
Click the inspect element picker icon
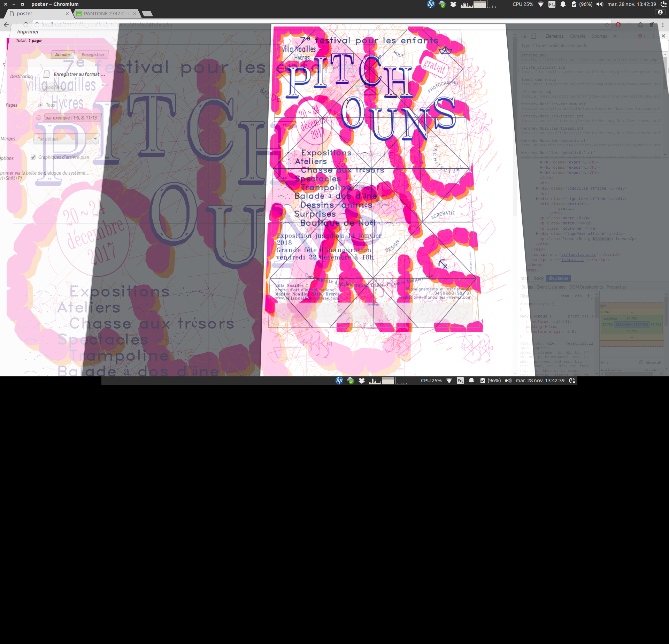pos(524,36)
